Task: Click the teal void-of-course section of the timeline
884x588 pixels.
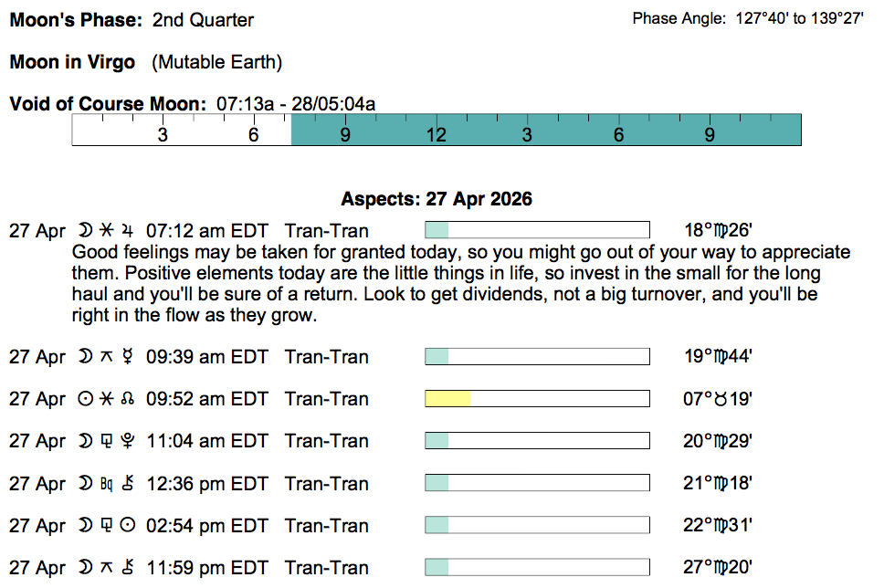Action: (546, 130)
